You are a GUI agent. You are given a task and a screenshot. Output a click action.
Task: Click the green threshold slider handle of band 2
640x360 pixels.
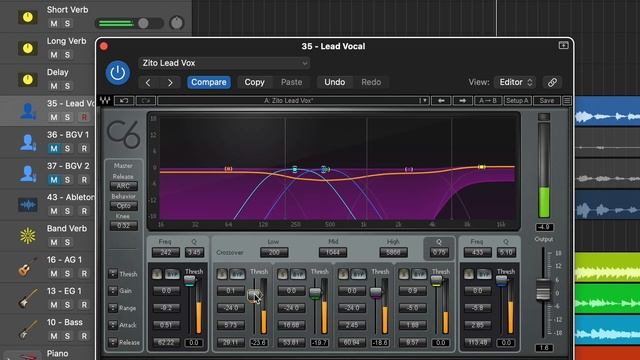315,293
